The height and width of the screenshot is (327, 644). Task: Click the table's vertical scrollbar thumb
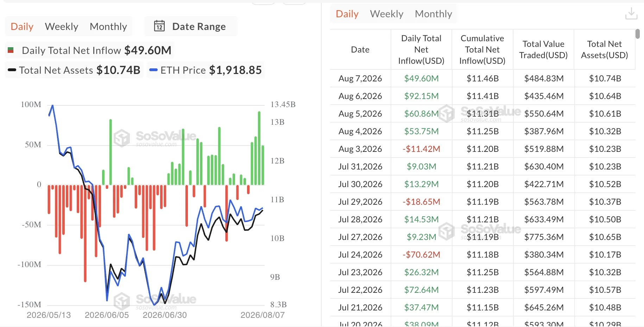[x=638, y=34]
